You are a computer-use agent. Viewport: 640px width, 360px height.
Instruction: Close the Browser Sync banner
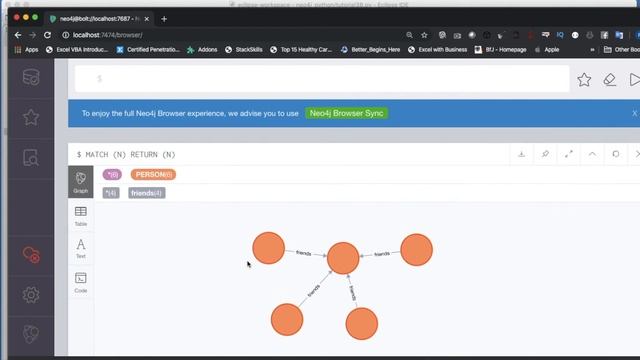635,113
